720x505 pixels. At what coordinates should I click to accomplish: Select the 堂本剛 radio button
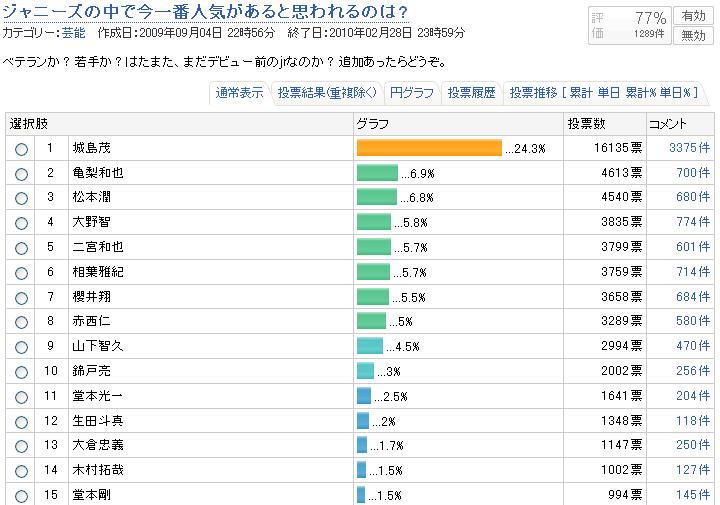pyautogui.click(x=22, y=494)
